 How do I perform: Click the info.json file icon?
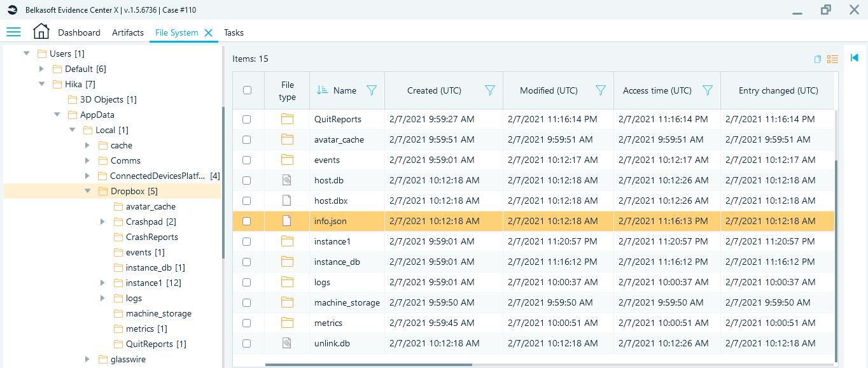[287, 221]
